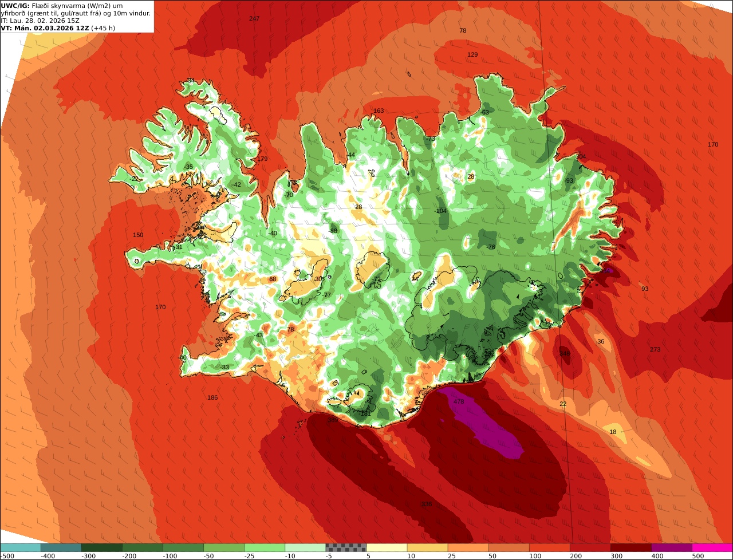733x560 pixels.
Task: Click the map value 36 southeast of Iceland
Action: tap(601, 342)
